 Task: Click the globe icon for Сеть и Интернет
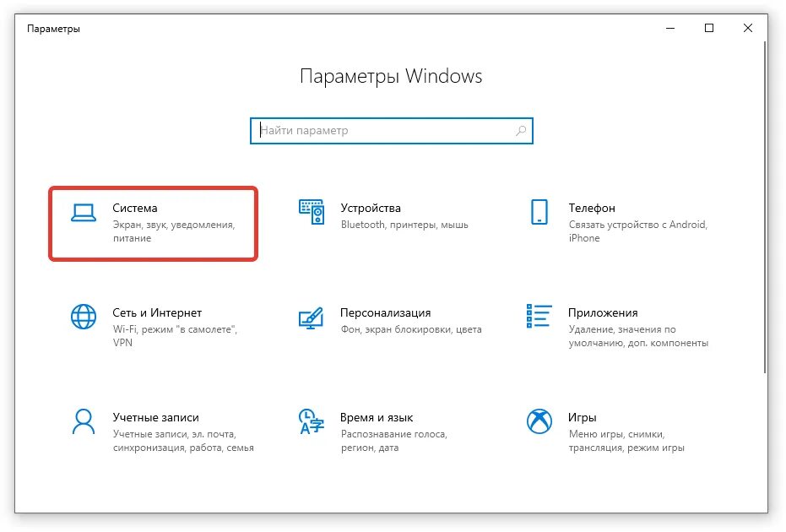(84, 317)
